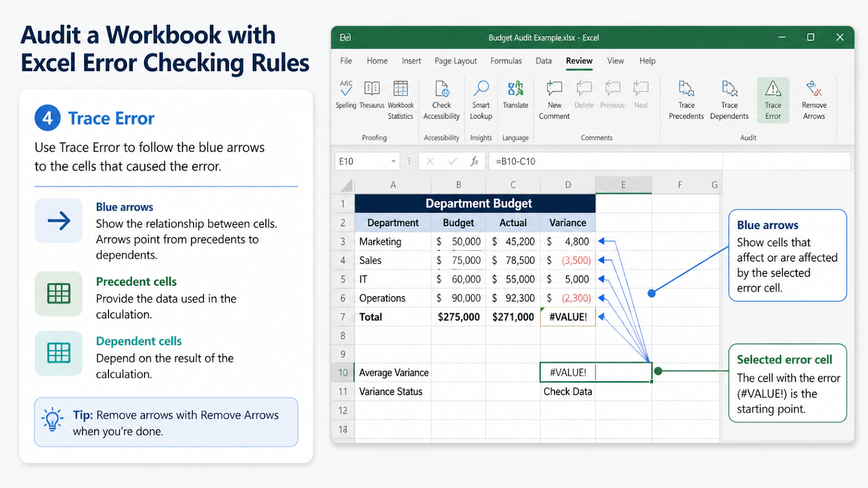Viewport: 868px width, 488px height.
Task: Open Workbook Statistics
Action: (400, 100)
